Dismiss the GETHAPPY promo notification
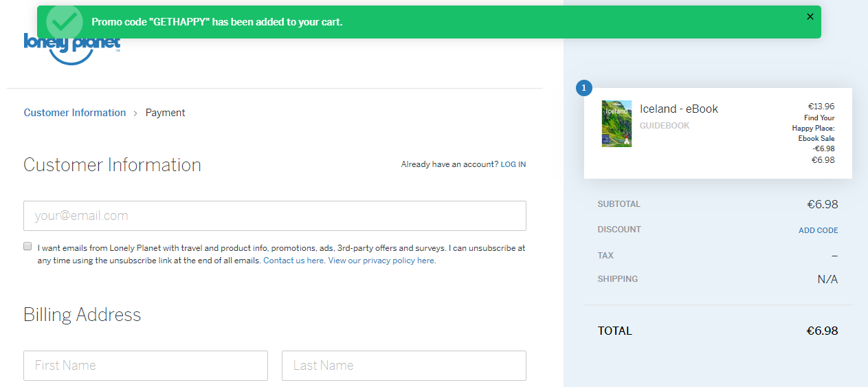 point(810,16)
